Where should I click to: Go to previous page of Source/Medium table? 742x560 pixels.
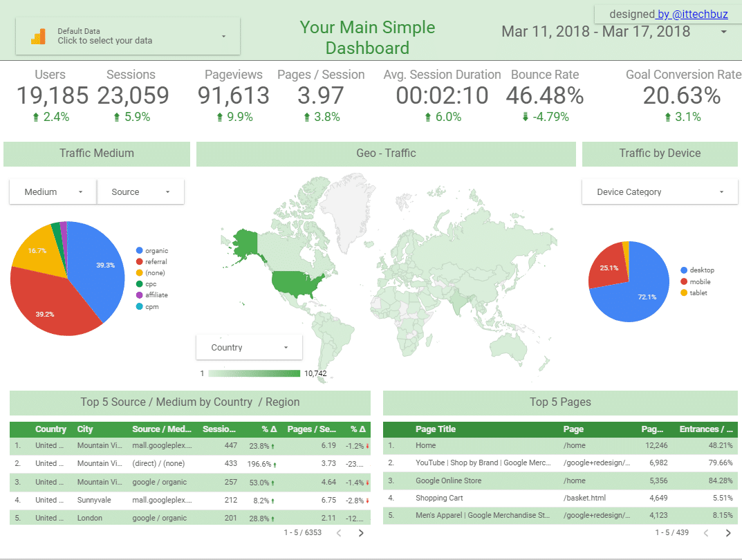(339, 533)
